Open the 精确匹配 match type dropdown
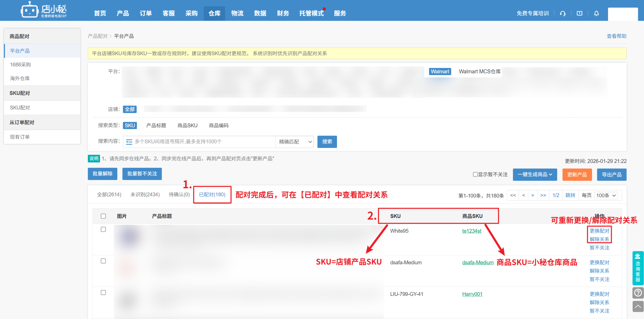 pyautogui.click(x=295, y=142)
